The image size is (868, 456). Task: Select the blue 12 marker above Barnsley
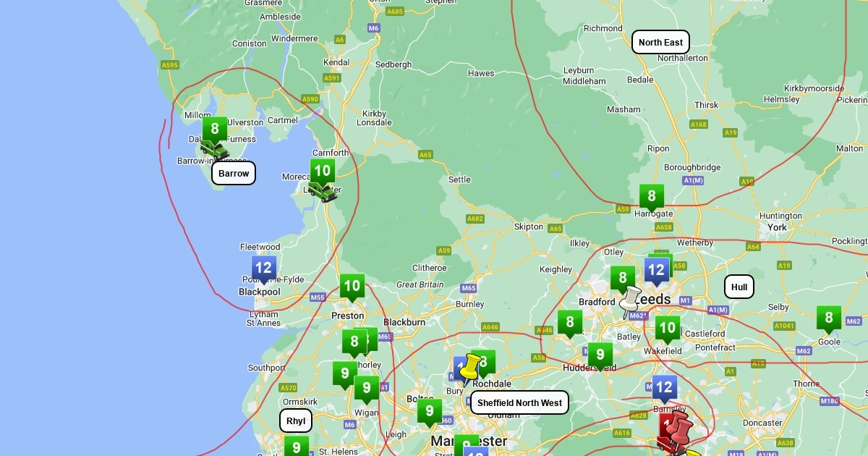pyautogui.click(x=664, y=388)
